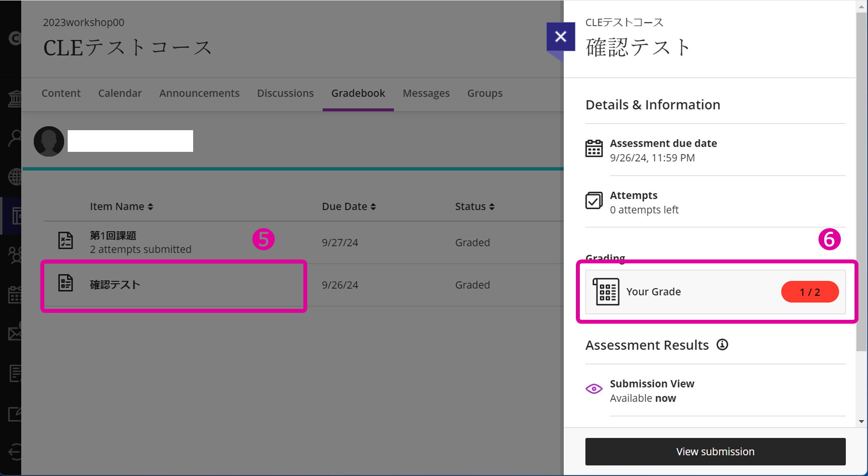The image size is (868, 476).
Task: Select the Courses icon in the sidebar
Action: click(16, 216)
